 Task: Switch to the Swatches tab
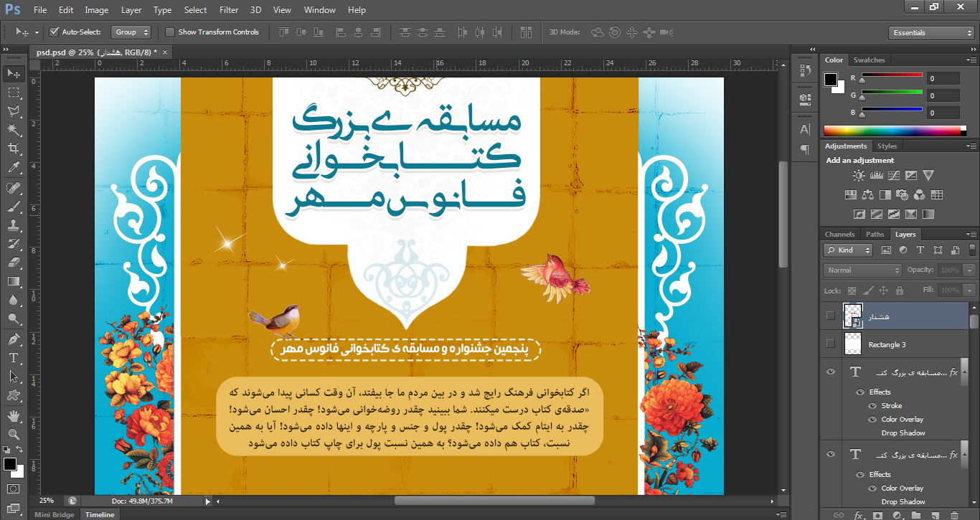(x=869, y=60)
